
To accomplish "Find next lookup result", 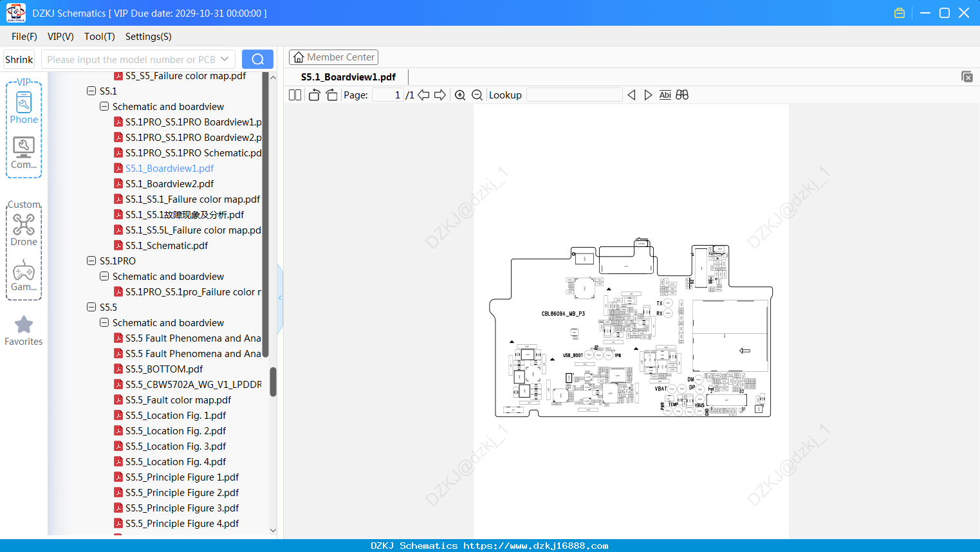I will (648, 95).
